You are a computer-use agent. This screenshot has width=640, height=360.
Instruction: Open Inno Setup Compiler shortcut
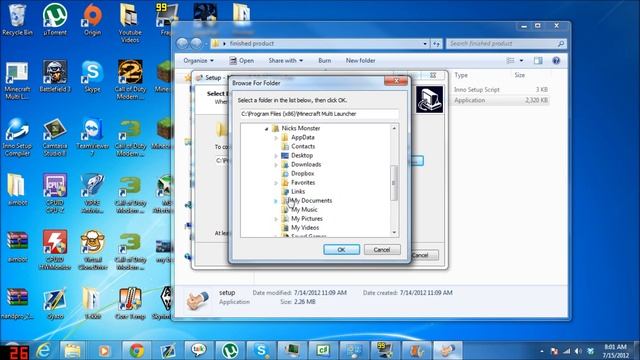(17, 138)
